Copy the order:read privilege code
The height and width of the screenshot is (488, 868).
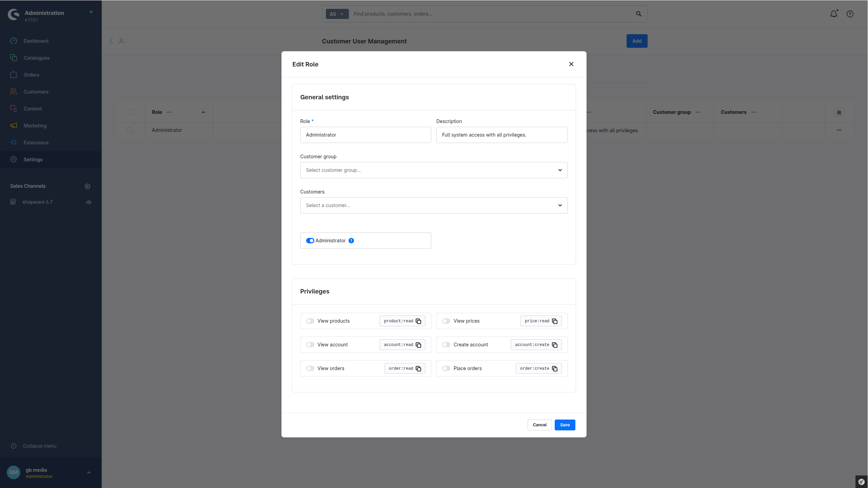418,368
